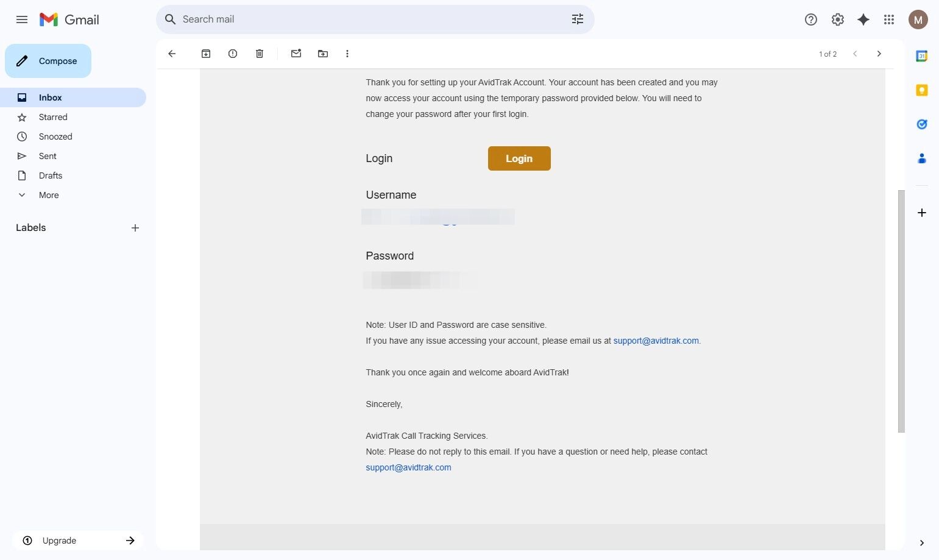Open the Starred folder
The height and width of the screenshot is (560, 939).
tap(73, 117)
